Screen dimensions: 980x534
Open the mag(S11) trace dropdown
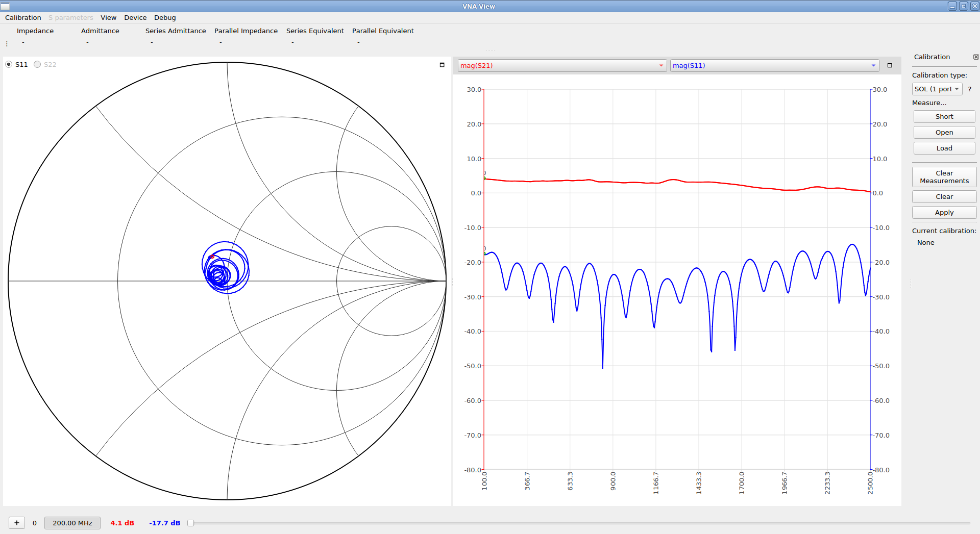(x=774, y=65)
